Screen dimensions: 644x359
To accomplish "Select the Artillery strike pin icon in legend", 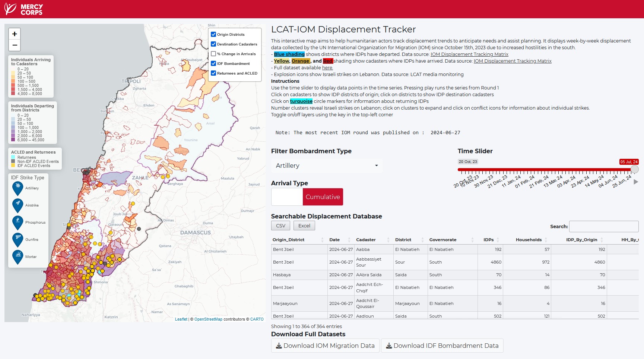I will coord(17,188).
